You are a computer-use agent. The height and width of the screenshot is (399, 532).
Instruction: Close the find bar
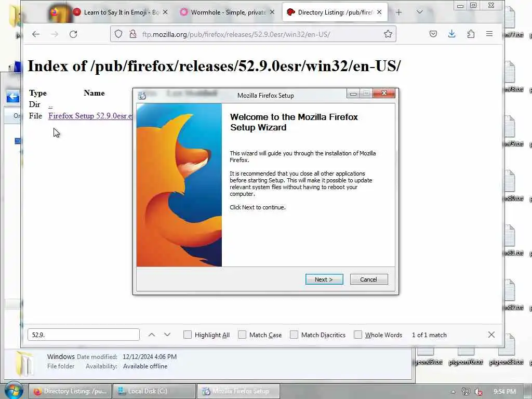(x=491, y=335)
